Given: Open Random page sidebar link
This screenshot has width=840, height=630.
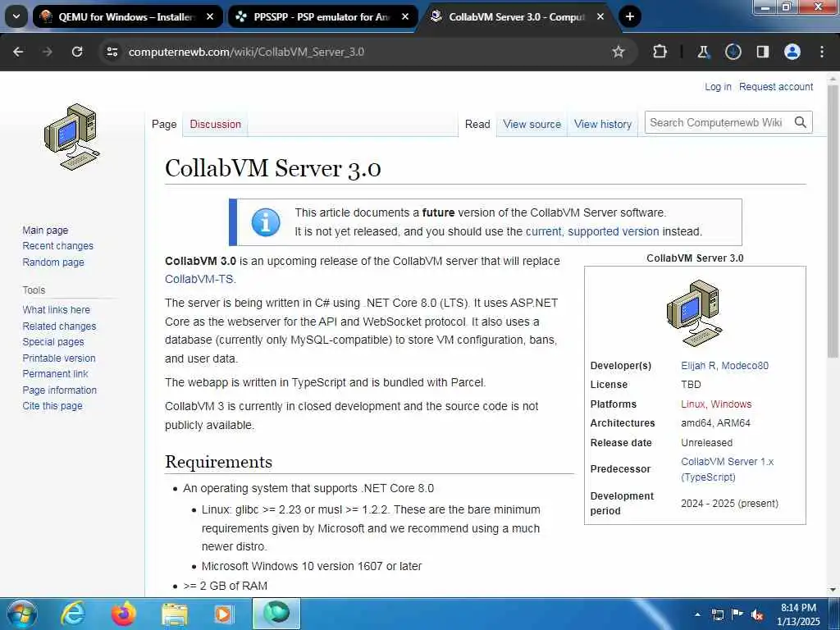Looking at the screenshot, I should coord(53,262).
